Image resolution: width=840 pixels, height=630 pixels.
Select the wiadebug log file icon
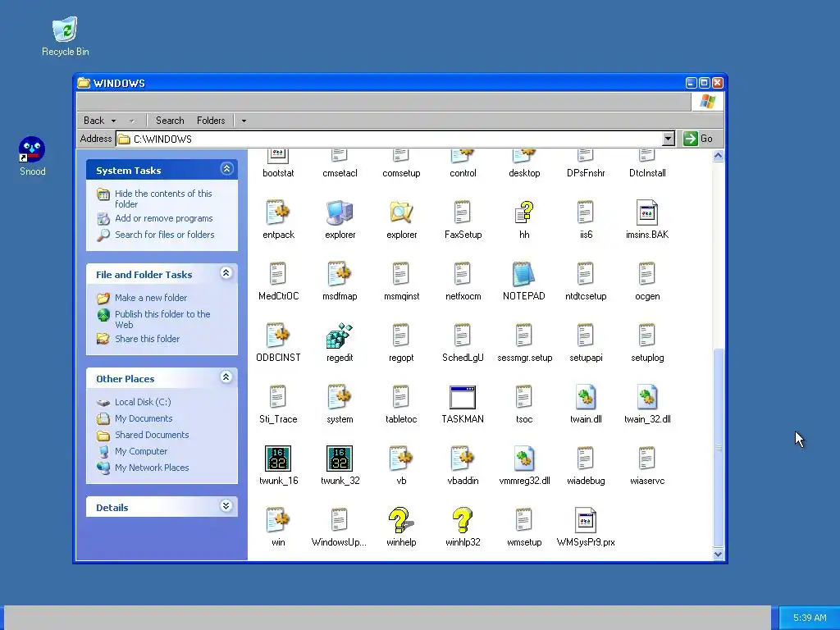coord(586,459)
